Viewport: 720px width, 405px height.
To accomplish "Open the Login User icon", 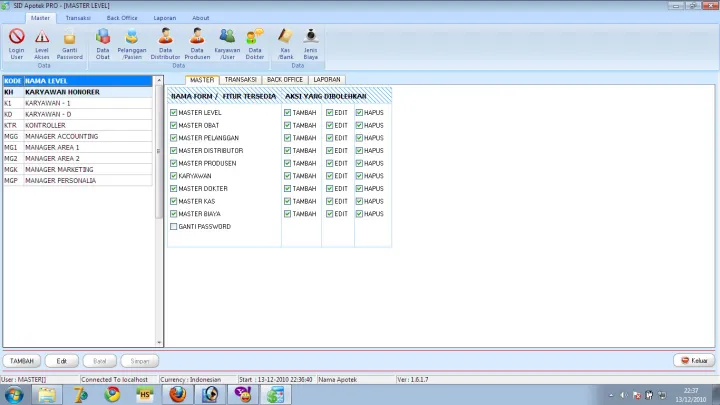I will [17, 44].
